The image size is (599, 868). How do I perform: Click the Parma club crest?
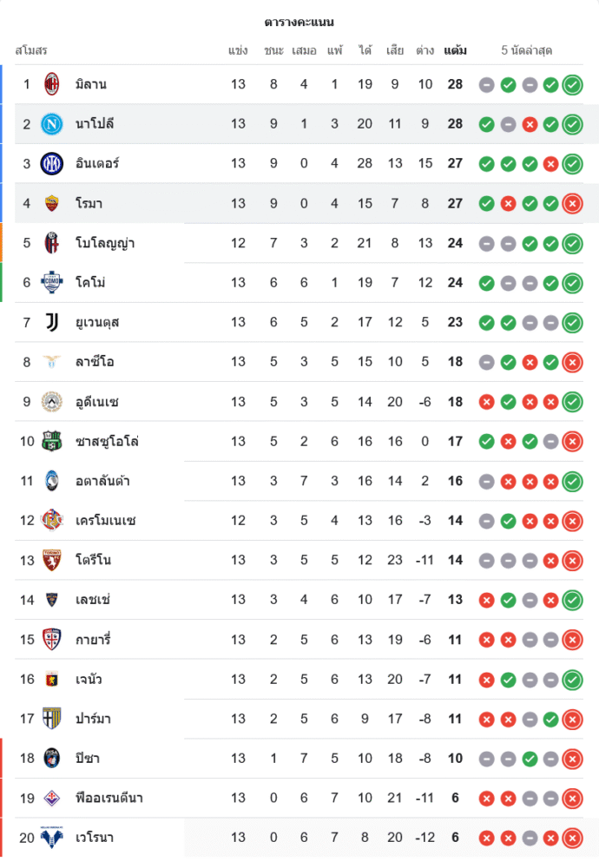pyautogui.click(x=52, y=719)
